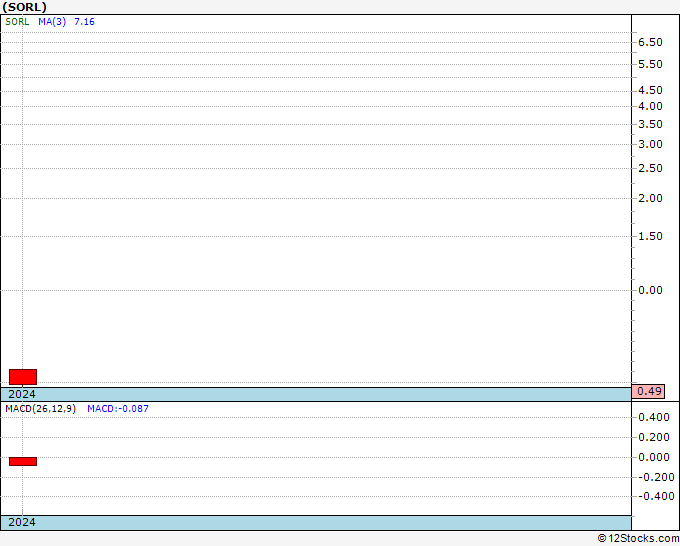Image resolution: width=680 pixels, height=546 pixels.
Task: Click the 0.49 current price tag
Action: (648, 391)
